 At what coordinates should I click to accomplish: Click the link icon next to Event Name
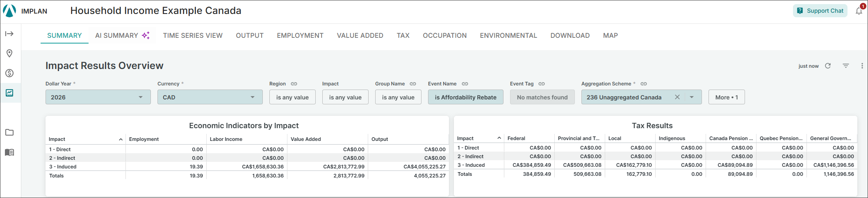point(465,84)
